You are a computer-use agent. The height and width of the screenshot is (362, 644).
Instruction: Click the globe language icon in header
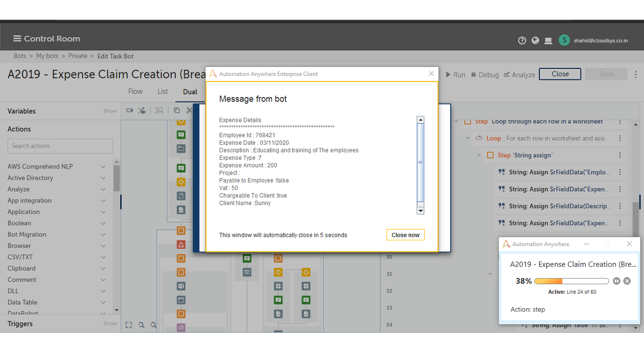pyautogui.click(x=535, y=41)
